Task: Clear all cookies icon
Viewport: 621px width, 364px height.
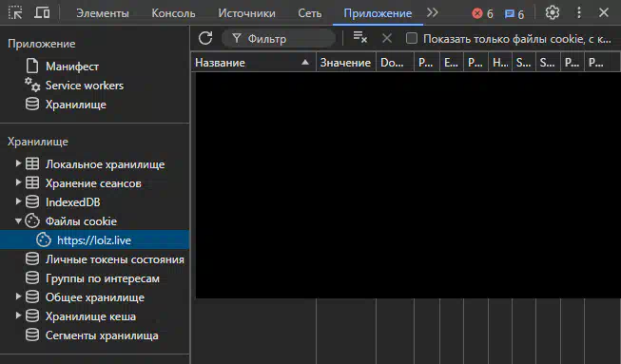Action: coord(360,38)
